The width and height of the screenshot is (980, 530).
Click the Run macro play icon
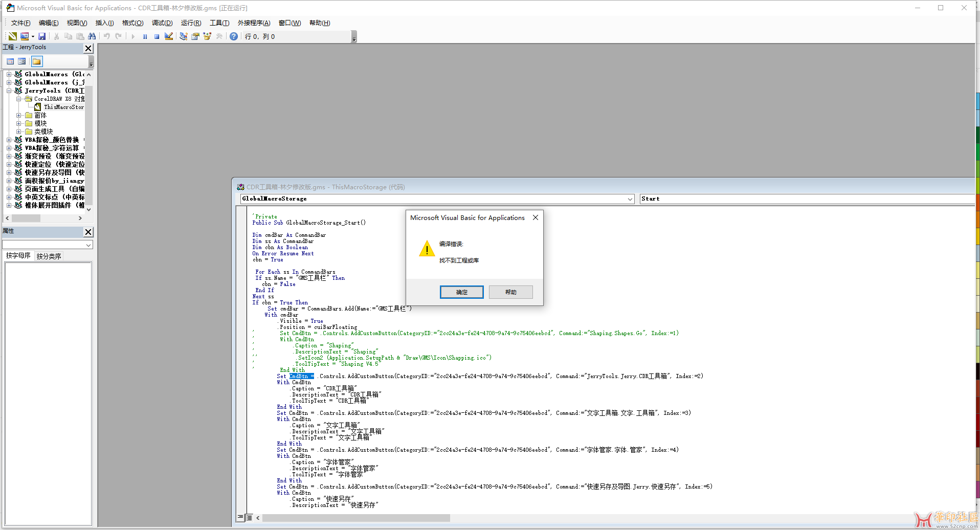(x=133, y=36)
